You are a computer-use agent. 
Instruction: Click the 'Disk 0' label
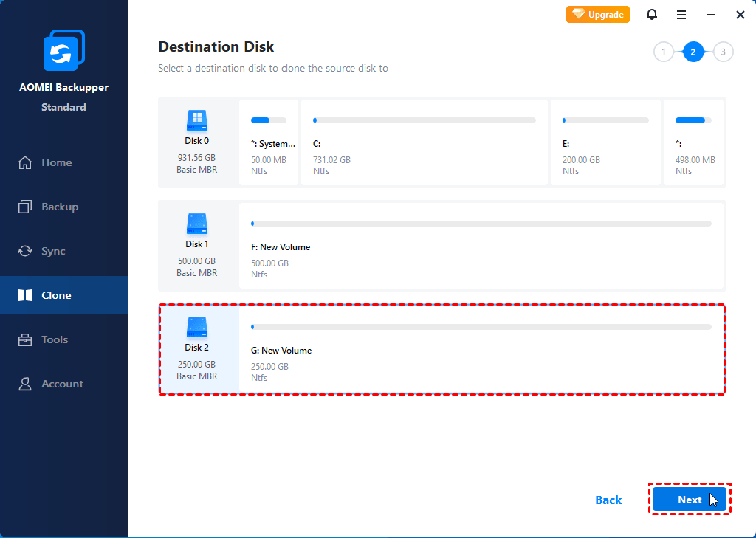point(196,141)
